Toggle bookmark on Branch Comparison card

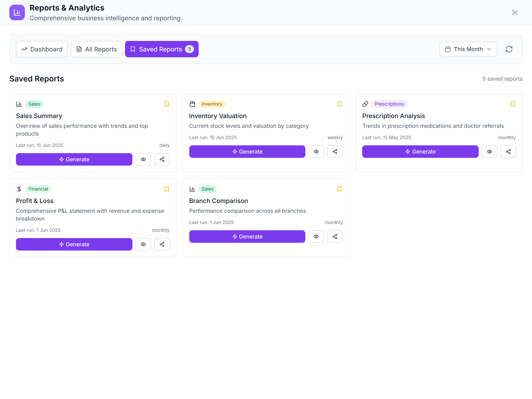339,189
